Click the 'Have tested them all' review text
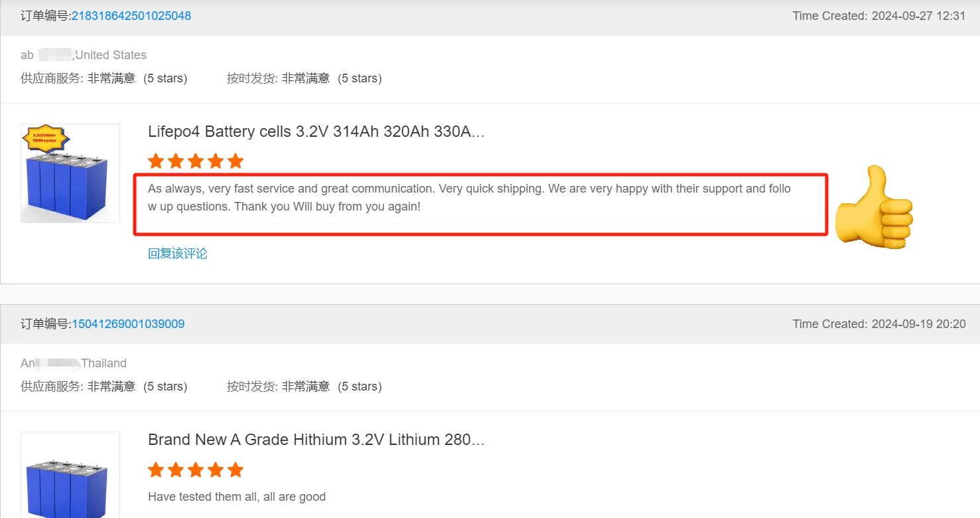Viewport: 980px width, 518px height. pyautogui.click(x=237, y=497)
